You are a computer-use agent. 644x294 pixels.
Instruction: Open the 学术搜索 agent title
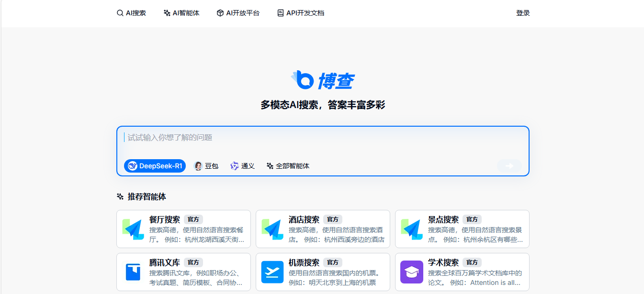pyautogui.click(x=443, y=262)
